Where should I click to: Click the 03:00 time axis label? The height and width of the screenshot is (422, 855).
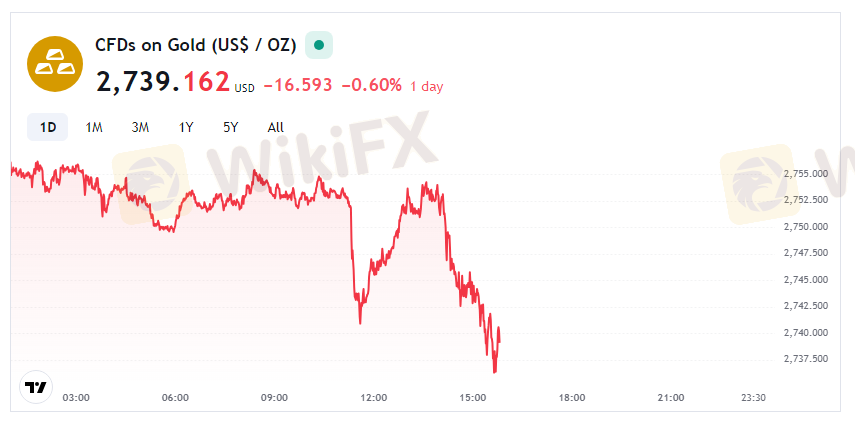coord(76,397)
